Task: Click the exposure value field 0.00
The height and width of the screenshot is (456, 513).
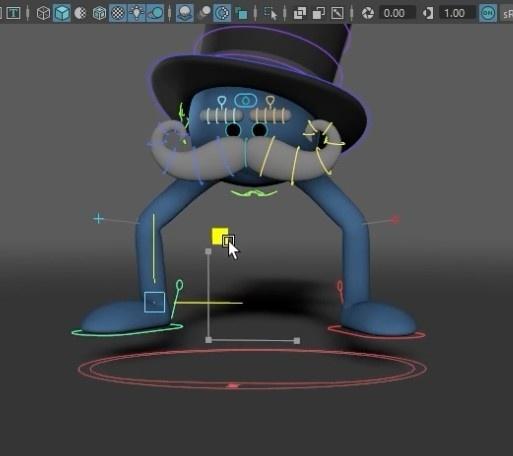Action: pyautogui.click(x=397, y=13)
